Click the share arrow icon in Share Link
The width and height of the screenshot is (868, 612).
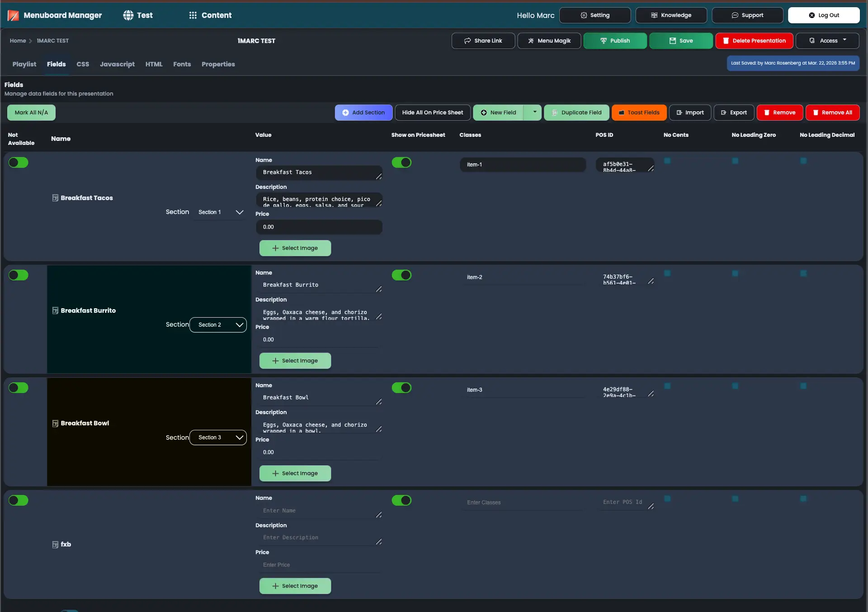click(467, 41)
